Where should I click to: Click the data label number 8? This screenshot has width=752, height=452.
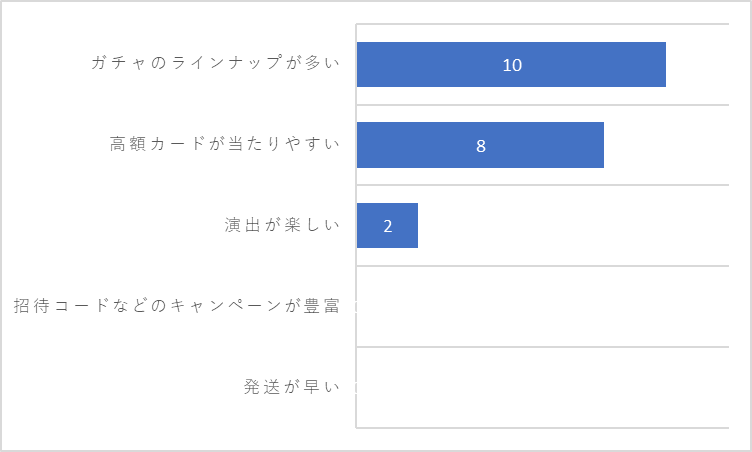pos(481,145)
